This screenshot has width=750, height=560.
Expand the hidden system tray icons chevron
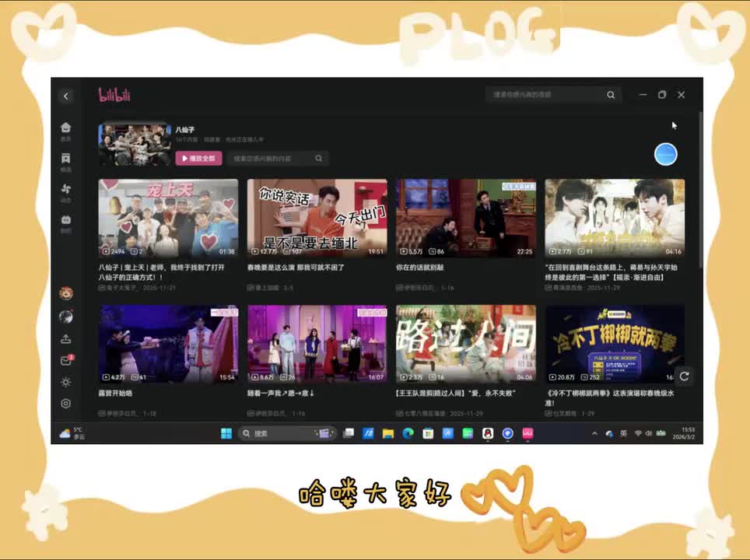point(594,433)
